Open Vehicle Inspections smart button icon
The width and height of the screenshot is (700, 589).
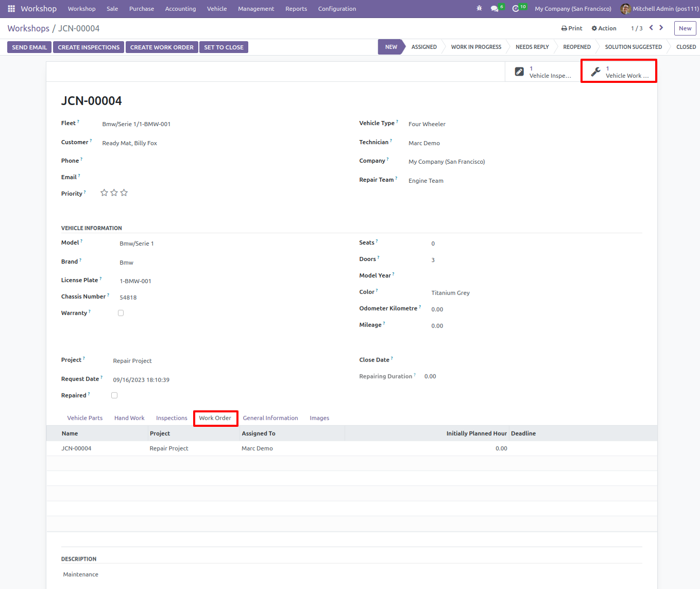click(519, 72)
